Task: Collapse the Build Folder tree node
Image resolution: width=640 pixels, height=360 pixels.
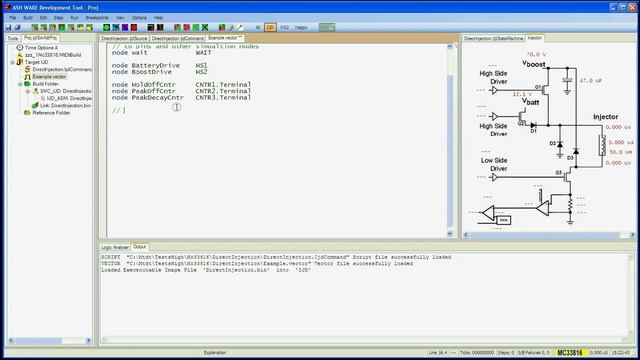Action: click(20, 84)
